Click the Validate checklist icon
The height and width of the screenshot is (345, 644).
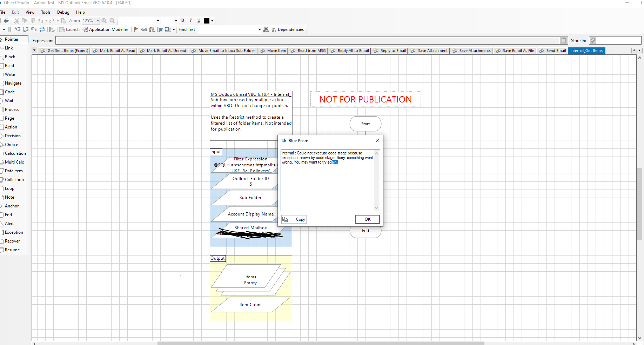pos(52,29)
